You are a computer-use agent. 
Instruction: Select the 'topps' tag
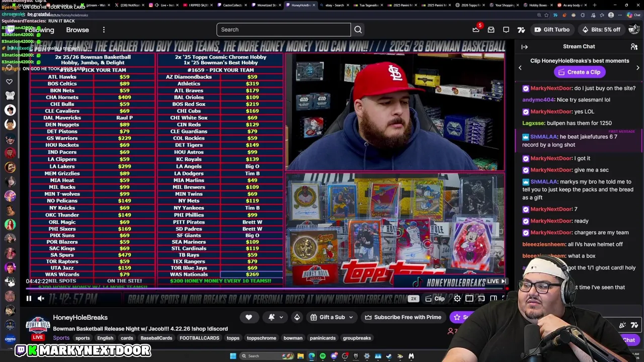tap(233, 338)
